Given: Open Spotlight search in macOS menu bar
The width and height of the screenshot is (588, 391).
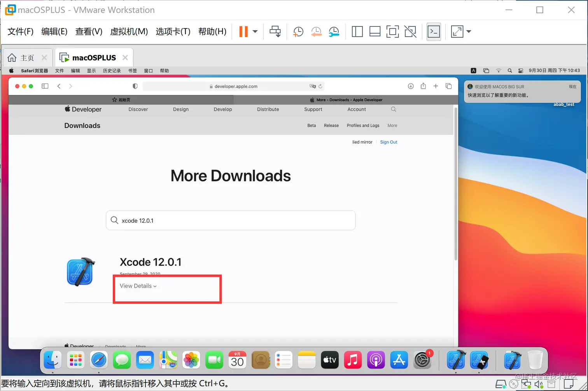Looking at the screenshot, I should [x=509, y=71].
